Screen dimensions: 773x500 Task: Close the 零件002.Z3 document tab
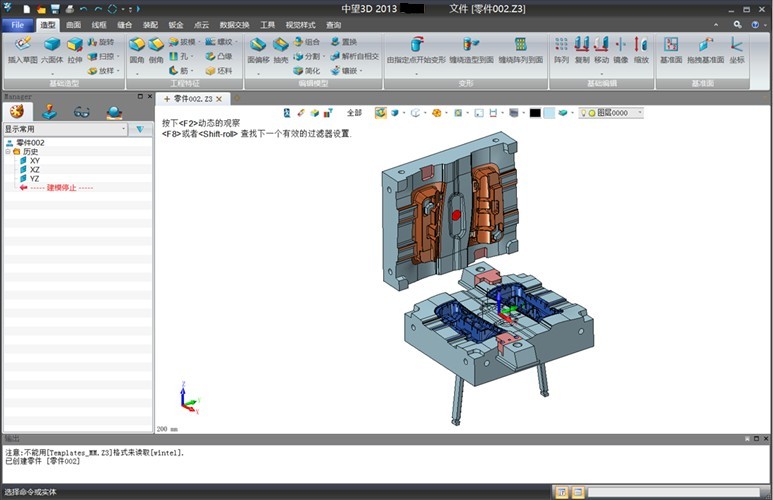222,99
